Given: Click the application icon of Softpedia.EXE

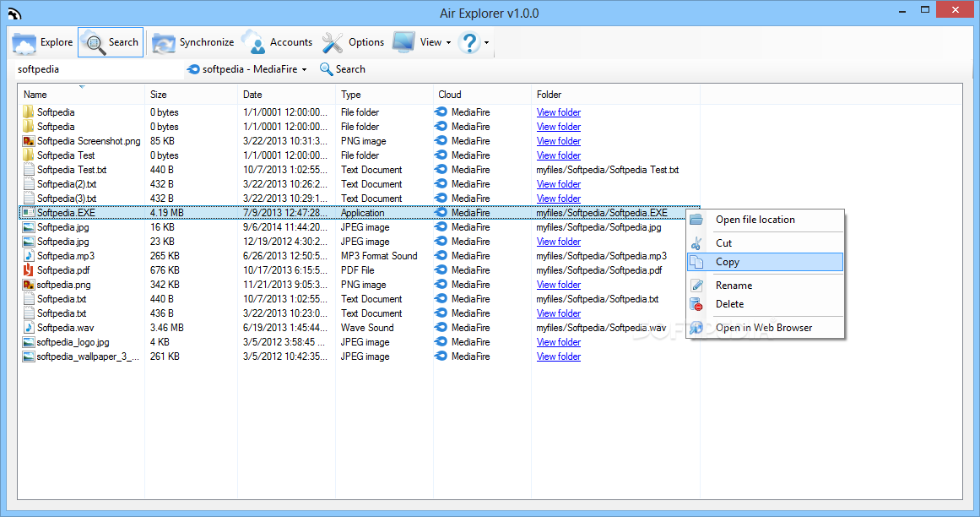Looking at the screenshot, I should (28, 213).
